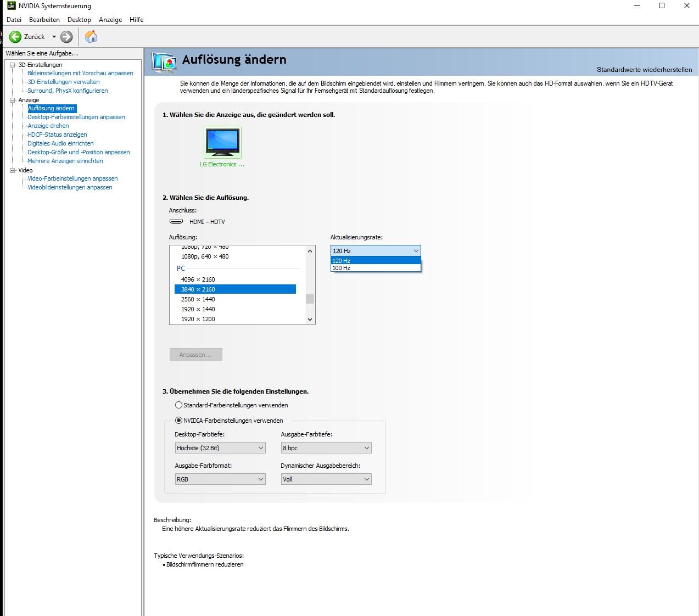Viewport: 699px width, 616px height.
Task: Open the home icon in toolbar
Action: pos(91,37)
